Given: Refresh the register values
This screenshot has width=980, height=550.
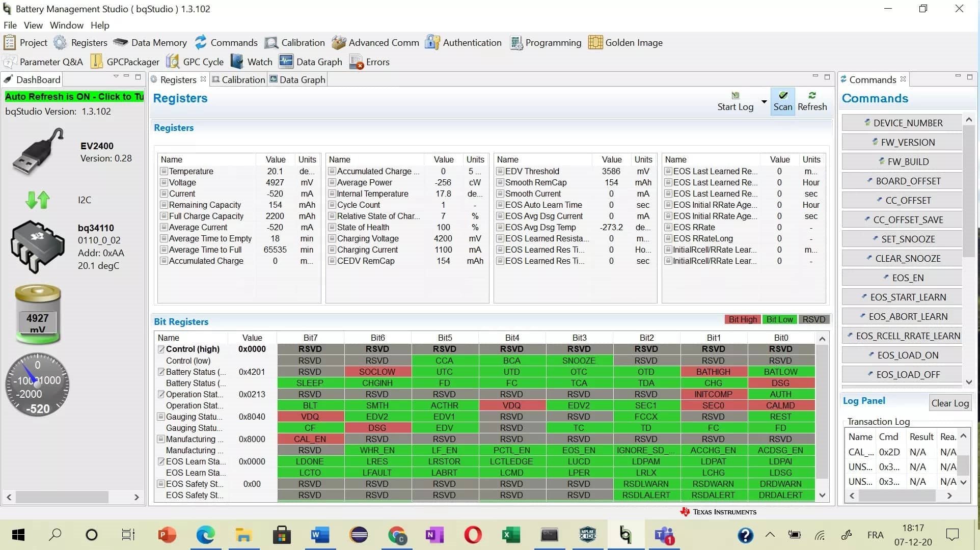Looking at the screenshot, I should pos(812,101).
